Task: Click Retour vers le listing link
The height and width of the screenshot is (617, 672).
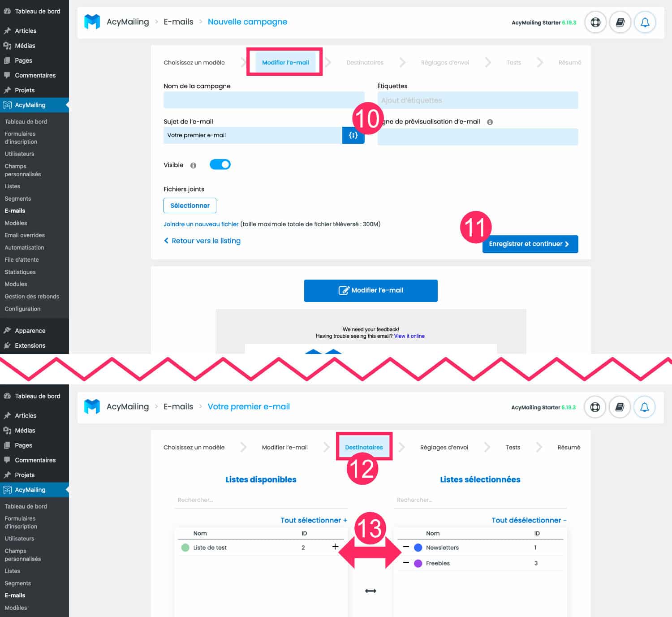Action: tap(202, 241)
